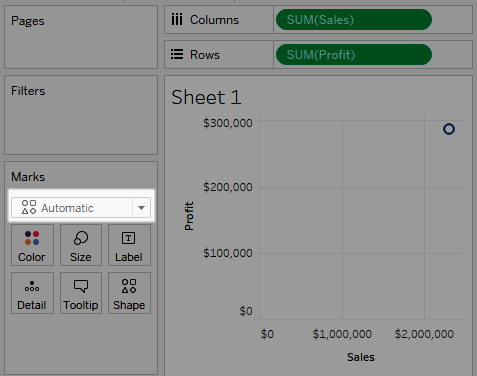
Task: Click the Columns shelf icon
Action: point(177,20)
